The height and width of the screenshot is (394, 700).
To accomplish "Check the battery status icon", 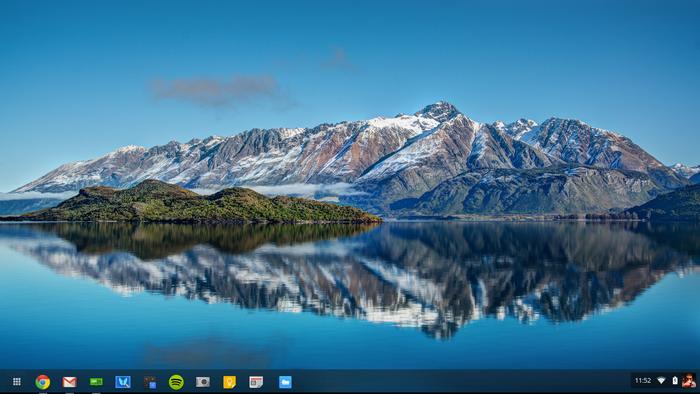I will point(675,381).
